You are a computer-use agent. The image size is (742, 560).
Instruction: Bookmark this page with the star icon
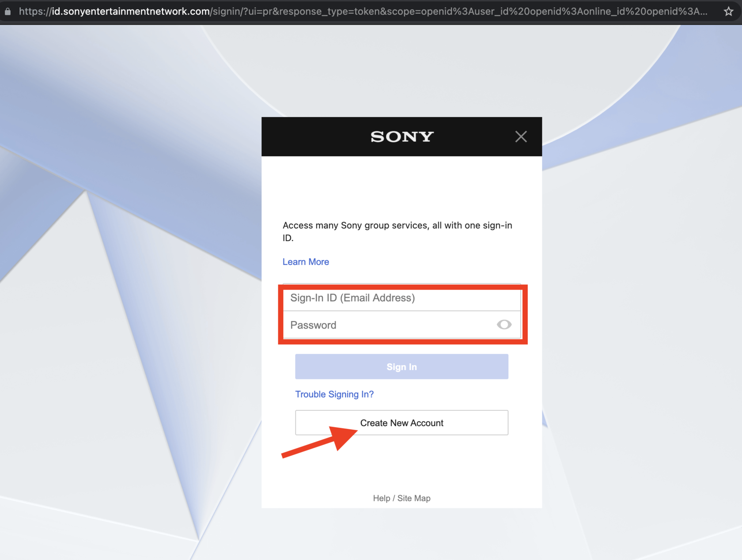click(x=728, y=11)
